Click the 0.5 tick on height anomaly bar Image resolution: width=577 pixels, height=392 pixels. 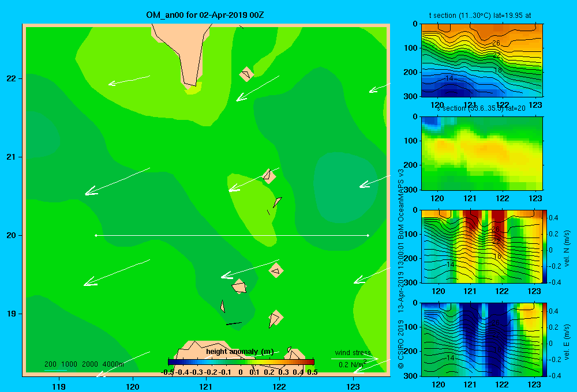tap(312, 372)
